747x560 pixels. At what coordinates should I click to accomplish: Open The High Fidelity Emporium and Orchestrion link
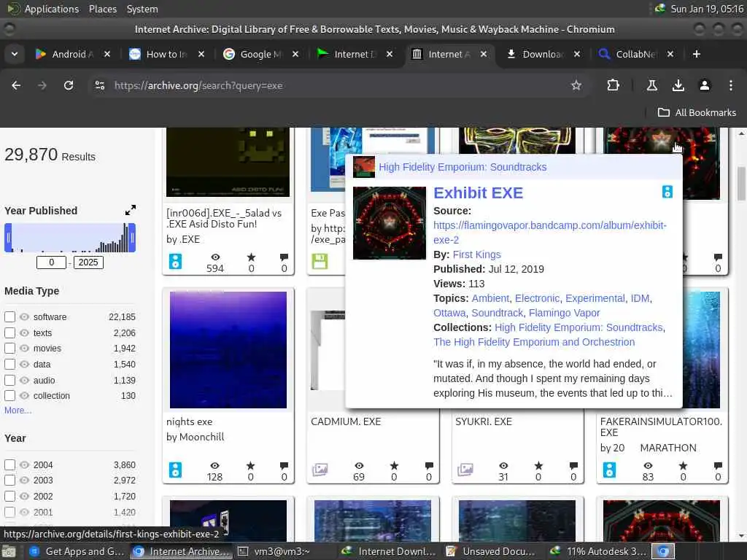[x=533, y=342]
